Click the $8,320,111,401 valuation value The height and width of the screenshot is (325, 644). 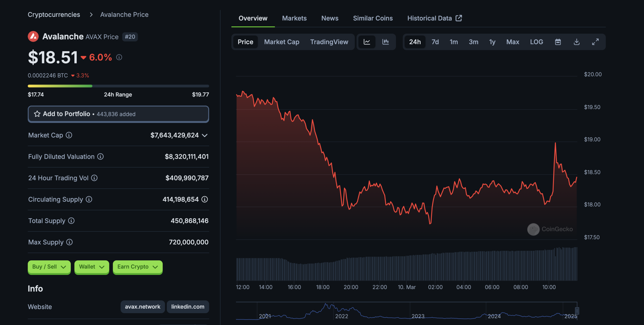click(x=187, y=157)
